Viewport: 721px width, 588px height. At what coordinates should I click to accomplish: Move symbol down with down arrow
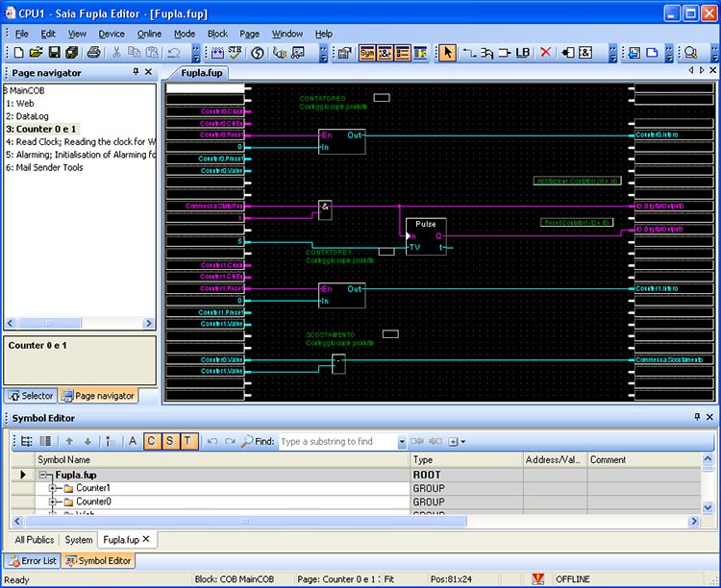[87, 441]
